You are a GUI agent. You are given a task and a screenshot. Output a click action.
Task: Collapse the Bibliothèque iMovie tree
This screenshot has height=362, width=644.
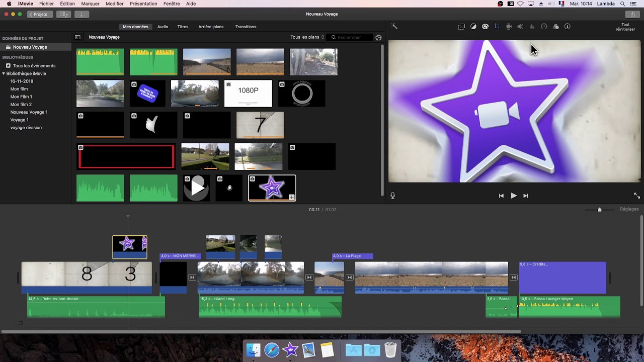(4, 73)
